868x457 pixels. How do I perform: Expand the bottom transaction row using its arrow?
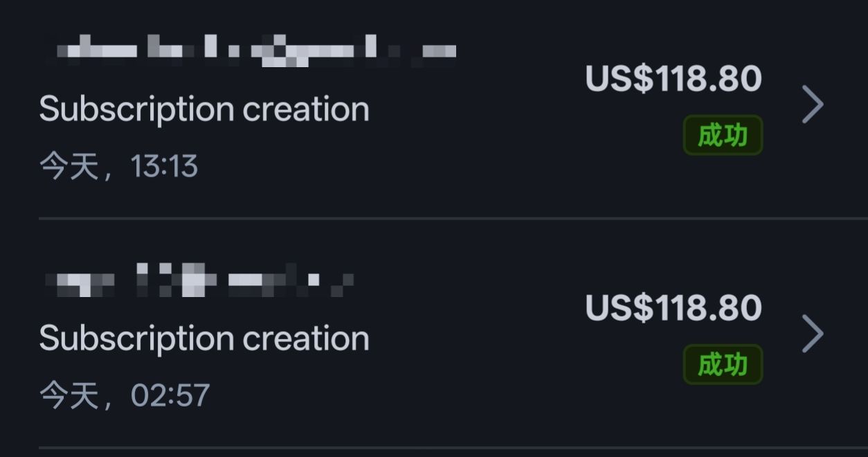(x=813, y=334)
